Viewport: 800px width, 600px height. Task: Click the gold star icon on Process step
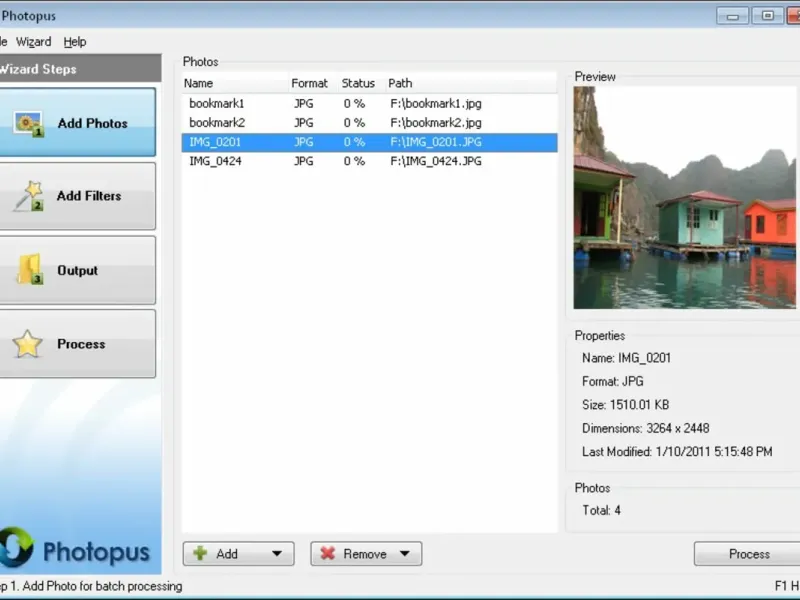click(x=27, y=344)
